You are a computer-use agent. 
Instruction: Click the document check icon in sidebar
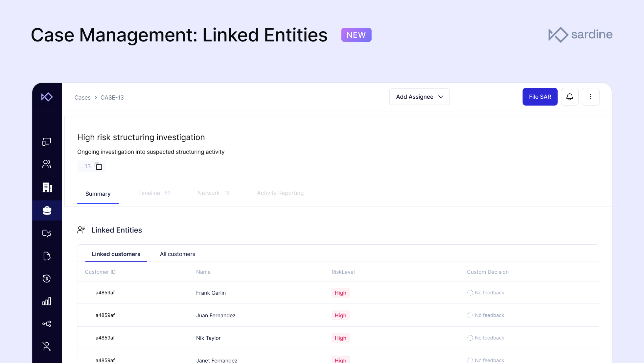pos(47,256)
